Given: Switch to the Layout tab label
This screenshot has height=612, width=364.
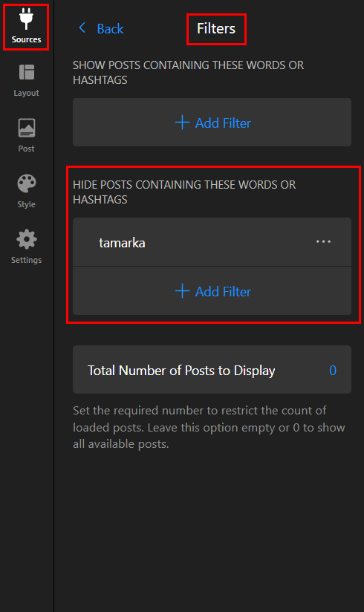Looking at the screenshot, I should click(x=26, y=93).
